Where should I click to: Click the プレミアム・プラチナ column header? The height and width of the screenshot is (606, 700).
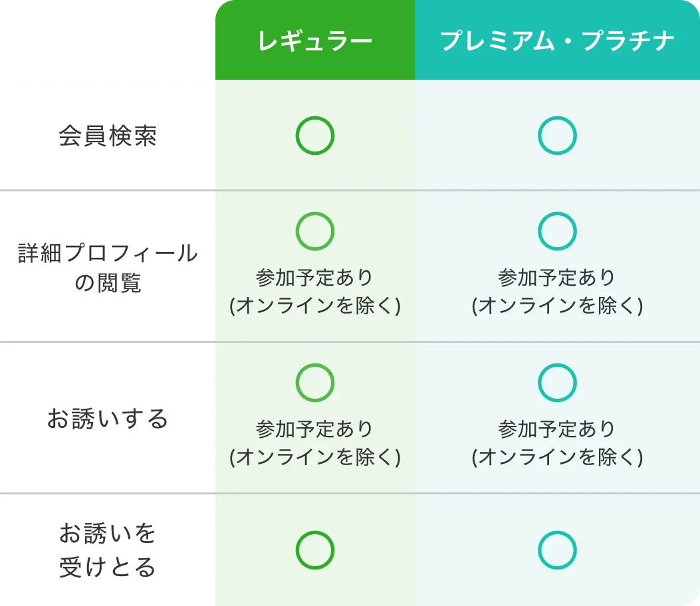[557, 42]
